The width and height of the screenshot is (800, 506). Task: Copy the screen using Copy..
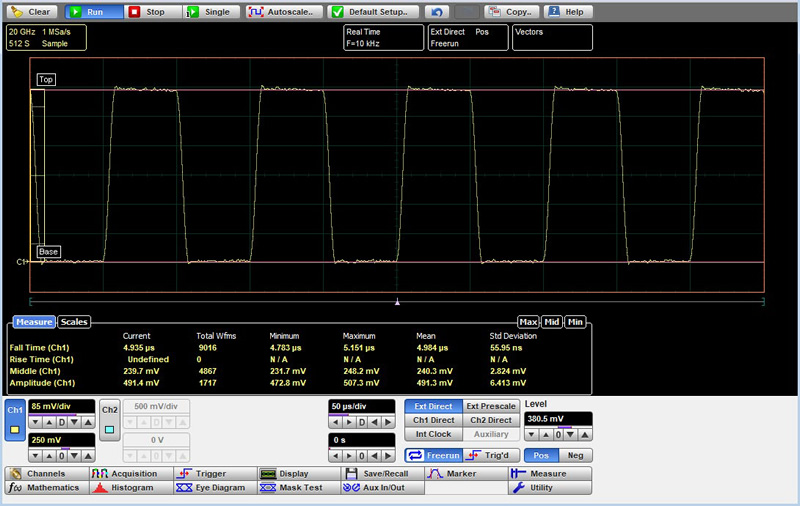(x=512, y=12)
